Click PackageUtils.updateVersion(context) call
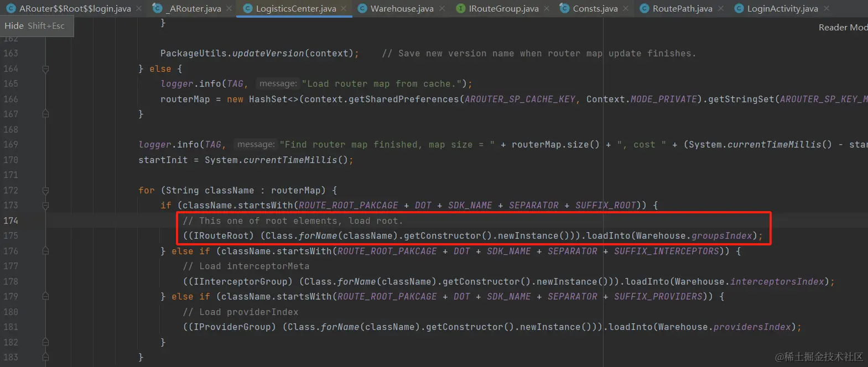The width and height of the screenshot is (868, 367). click(x=259, y=54)
